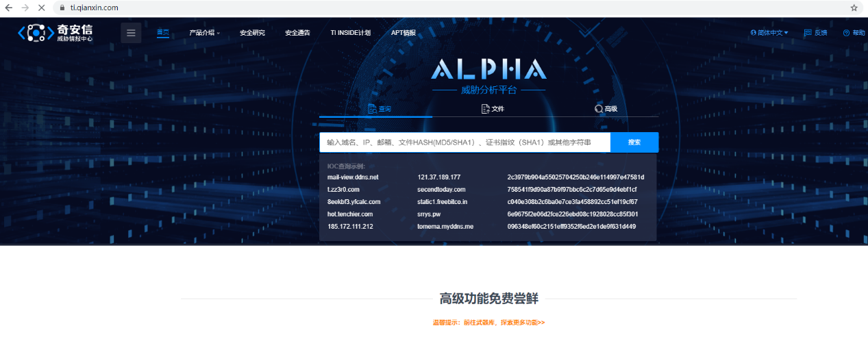The width and height of the screenshot is (868, 354).
Task: Open the hamburger menu button
Action: click(131, 33)
